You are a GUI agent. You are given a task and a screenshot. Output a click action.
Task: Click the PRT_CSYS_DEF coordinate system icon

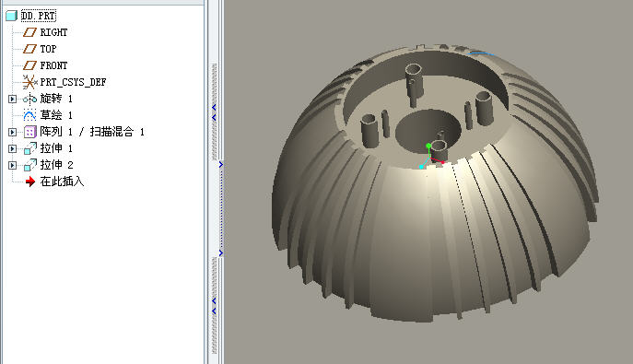[x=29, y=82]
